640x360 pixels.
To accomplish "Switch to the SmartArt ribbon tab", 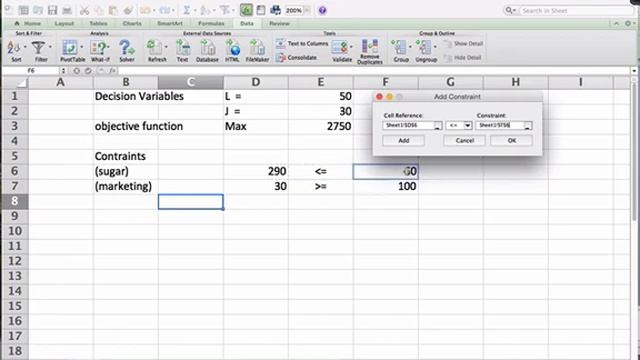I will [170, 24].
